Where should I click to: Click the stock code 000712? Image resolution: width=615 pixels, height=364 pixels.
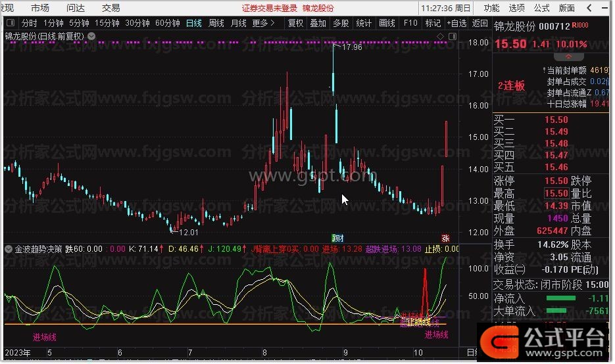tap(554, 26)
